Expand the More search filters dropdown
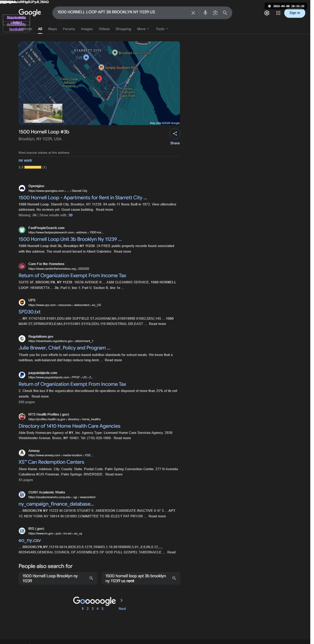Screen dimensions: 314x644 (x=143, y=29)
